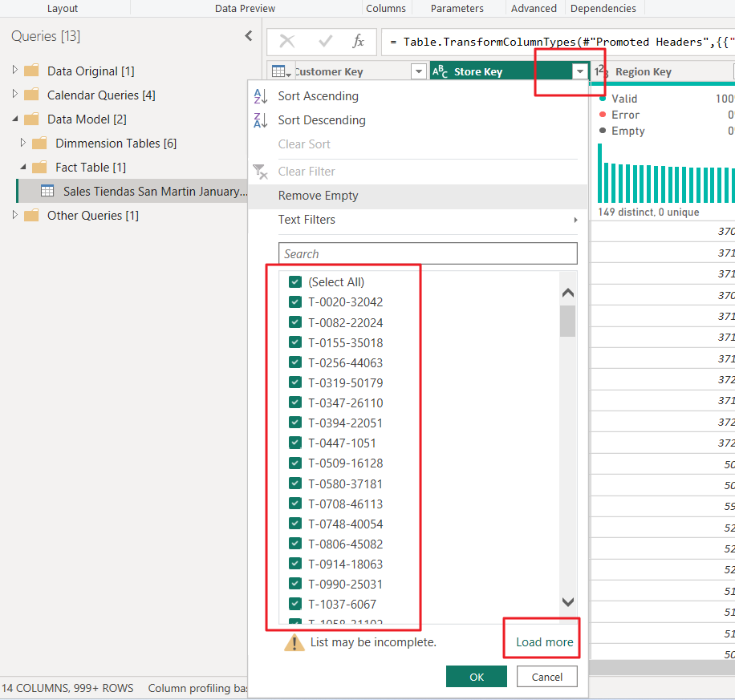Click the OK button
The width and height of the screenshot is (735, 700).
(477, 677)
